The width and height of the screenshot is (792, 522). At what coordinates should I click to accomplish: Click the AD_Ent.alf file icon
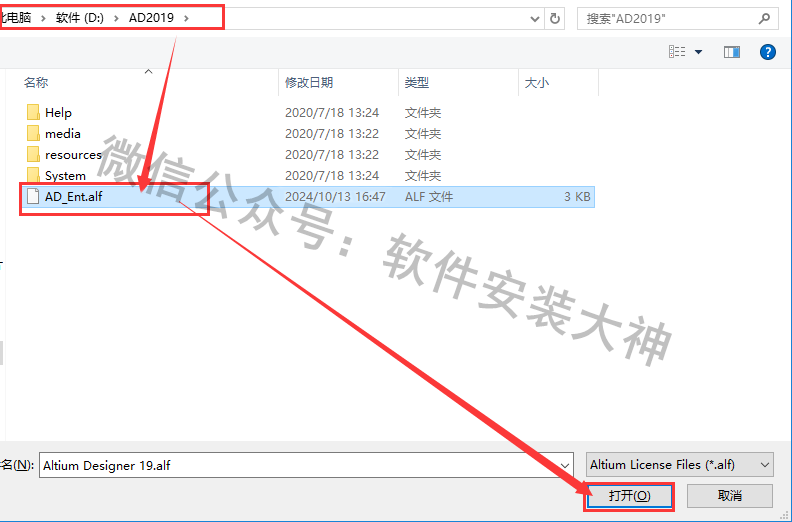click(33, 196)
